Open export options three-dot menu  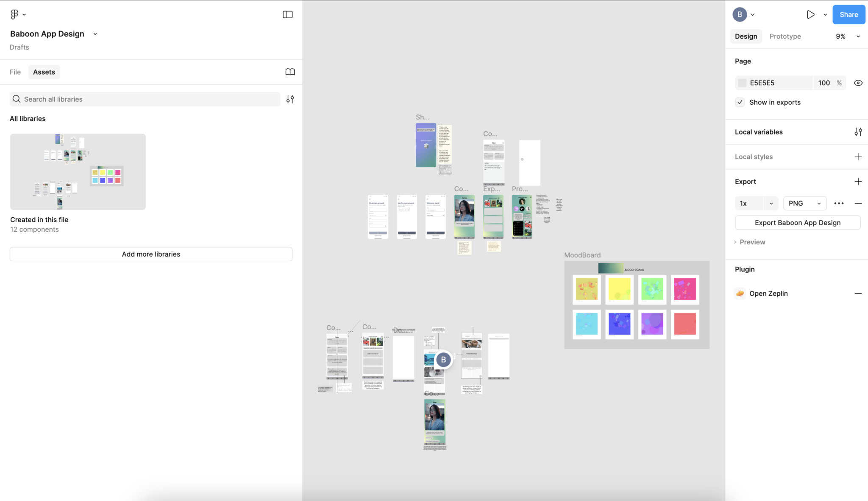pyautogui.click(x=839, y=203)
